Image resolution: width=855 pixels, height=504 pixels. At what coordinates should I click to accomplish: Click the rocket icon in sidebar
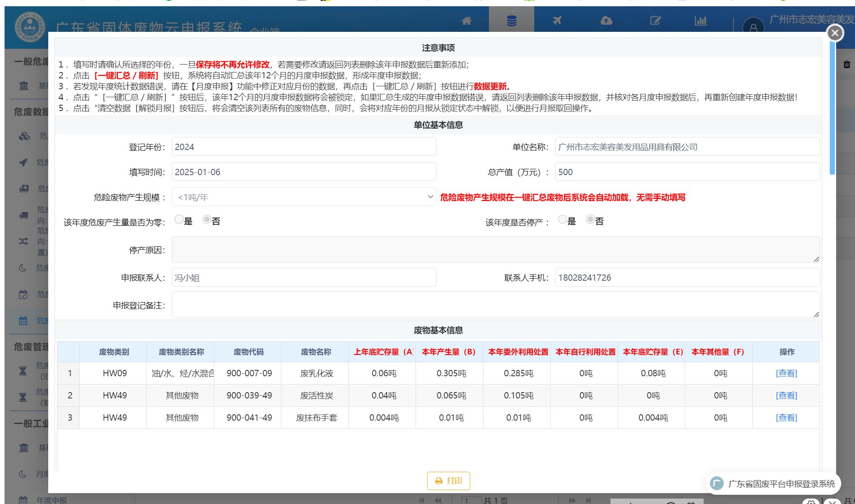[23, 163]
